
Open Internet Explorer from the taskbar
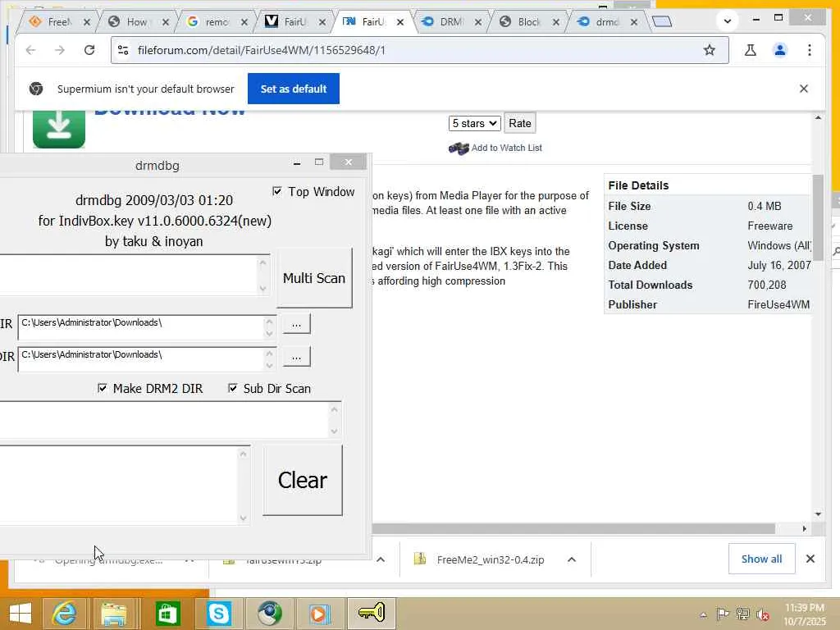(64, 614)
